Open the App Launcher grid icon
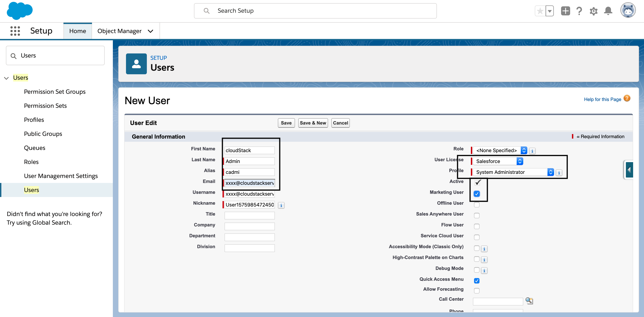The image size is (644, 317). click(15, 31)
